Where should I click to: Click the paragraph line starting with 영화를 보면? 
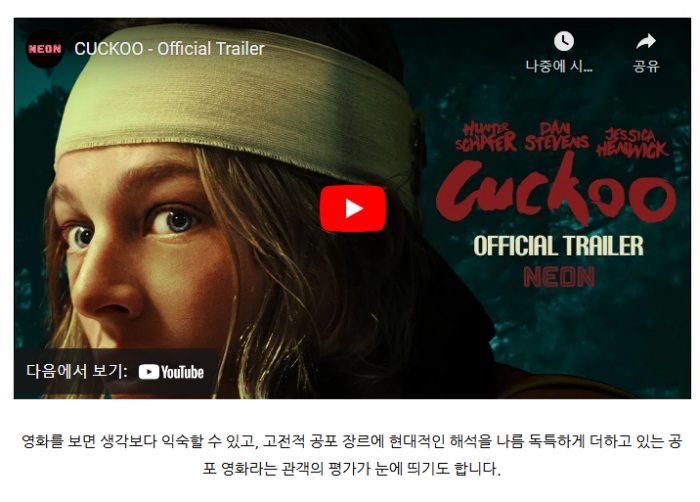pos(352,441)
